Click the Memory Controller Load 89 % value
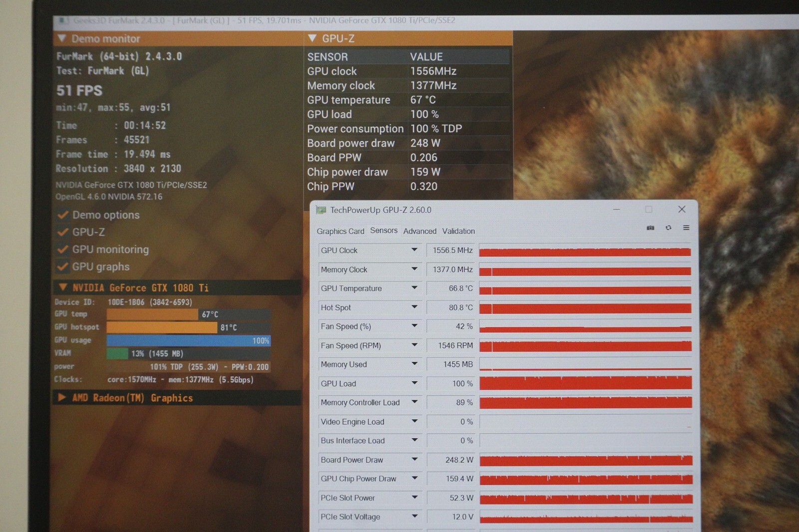 click(x=464, y=402)
